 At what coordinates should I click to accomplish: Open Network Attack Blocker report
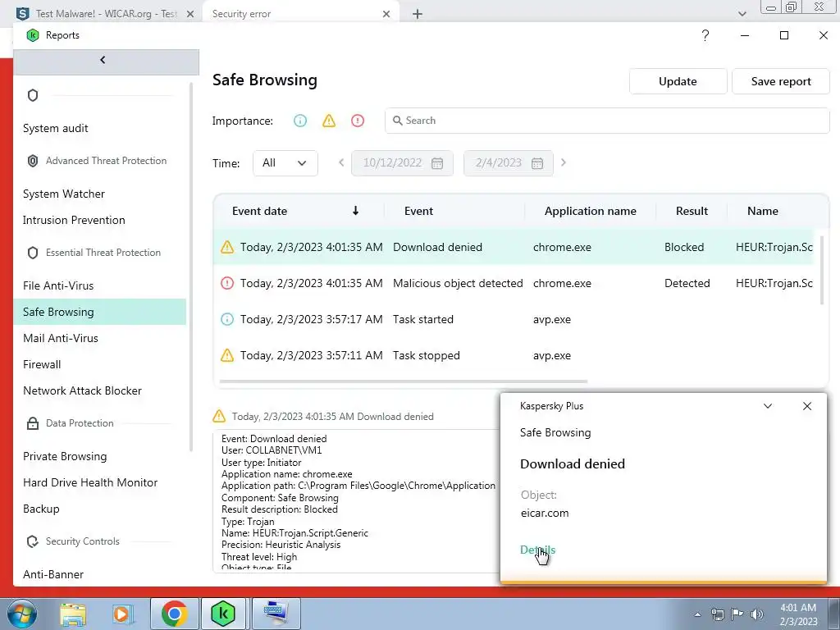pyautogui.click(x=83, y=390)
